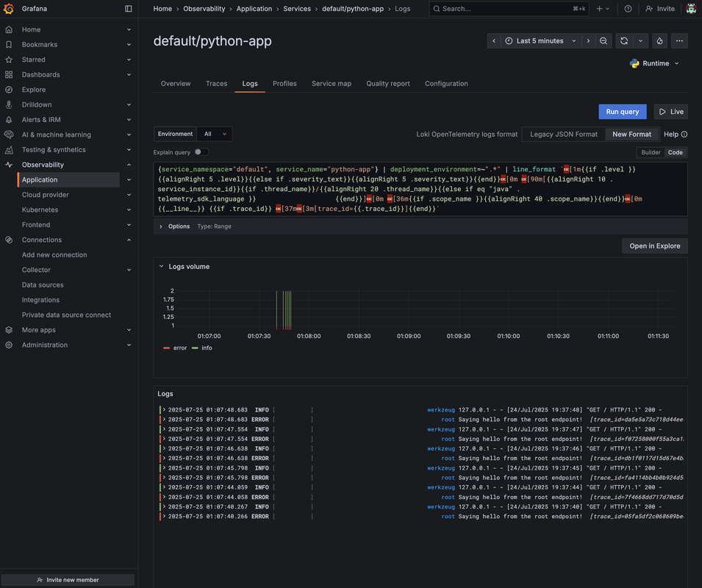Open the Runtime dropdown
Viewport: 702px width, 588px height.
tap(654, 63)
